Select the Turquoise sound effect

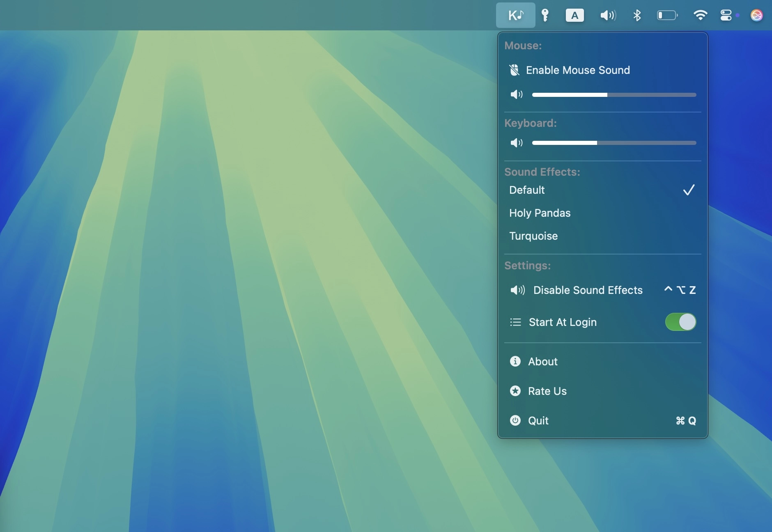pyautogui.click(x=533, y=236)
